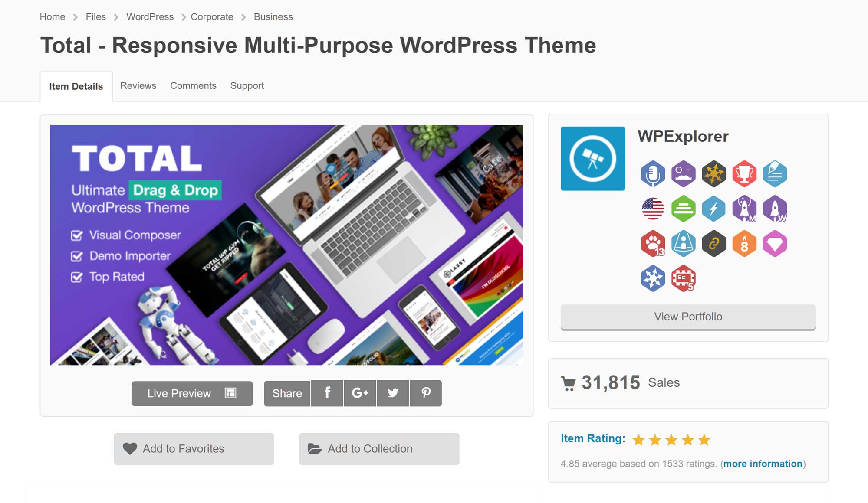The width and height of the screenshot is (868, 503).
Task: Open the more information rating link
Action: coord(763,464)
